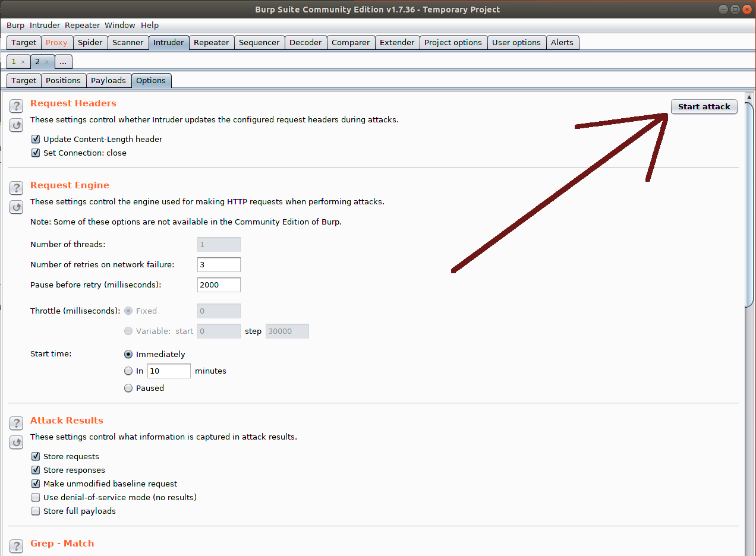This screenshot has width=756, height=556.
Task: Reset Request Engine settings to defaults
Action: pos(17,207)
